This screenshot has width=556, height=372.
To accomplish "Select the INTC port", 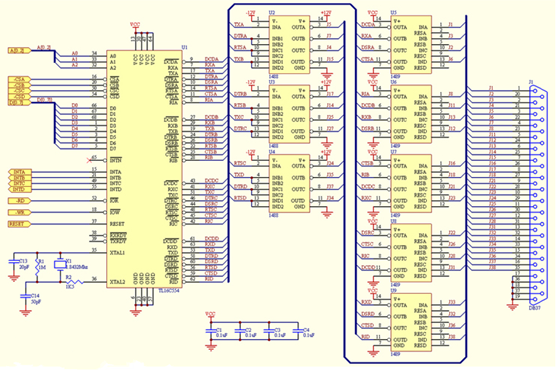I will [19, 184].
